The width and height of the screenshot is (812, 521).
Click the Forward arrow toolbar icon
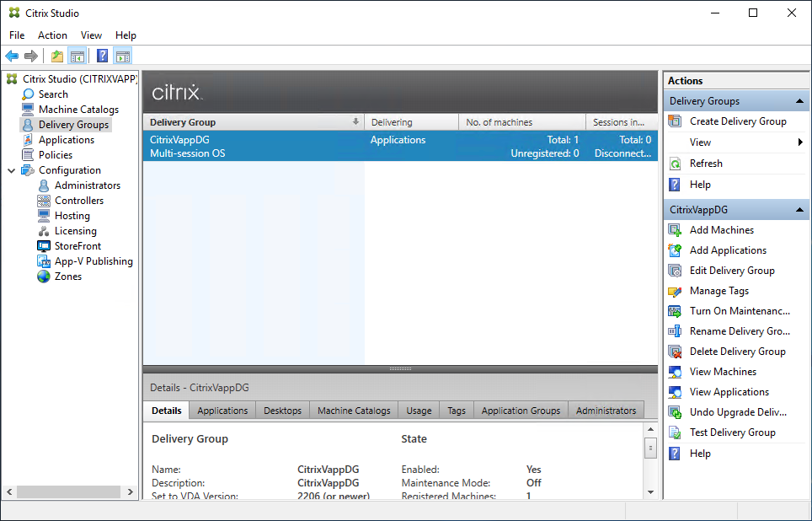point(31,56)
